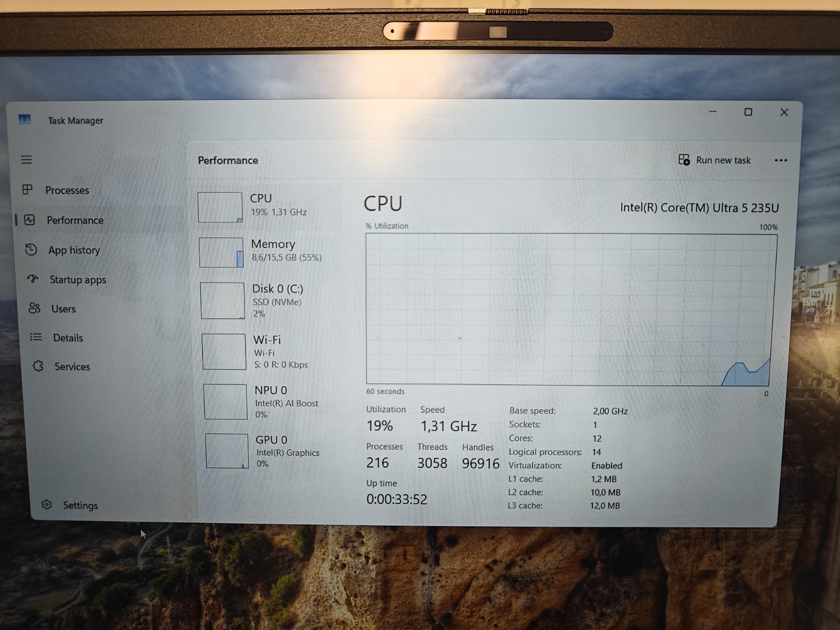This screenshot has height=630, width=840.
Task: Select the Performance page label
Action: (75, 220)
